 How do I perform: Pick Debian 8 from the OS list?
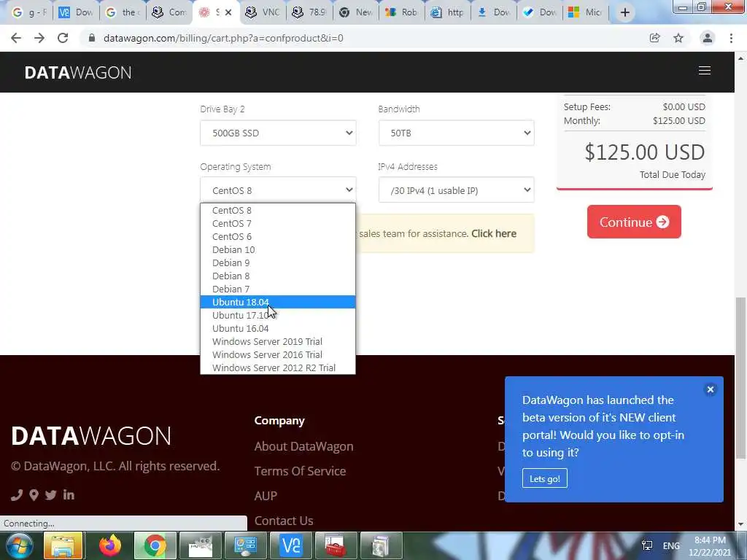point(278,276)
